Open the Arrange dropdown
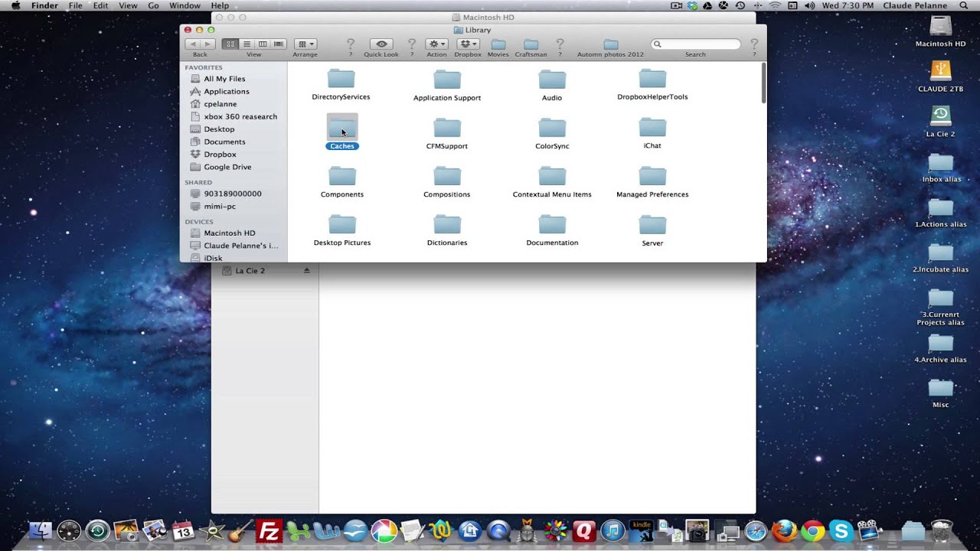Image resolution: width=980 pixels, height=551 pixels. click(305, 44)
